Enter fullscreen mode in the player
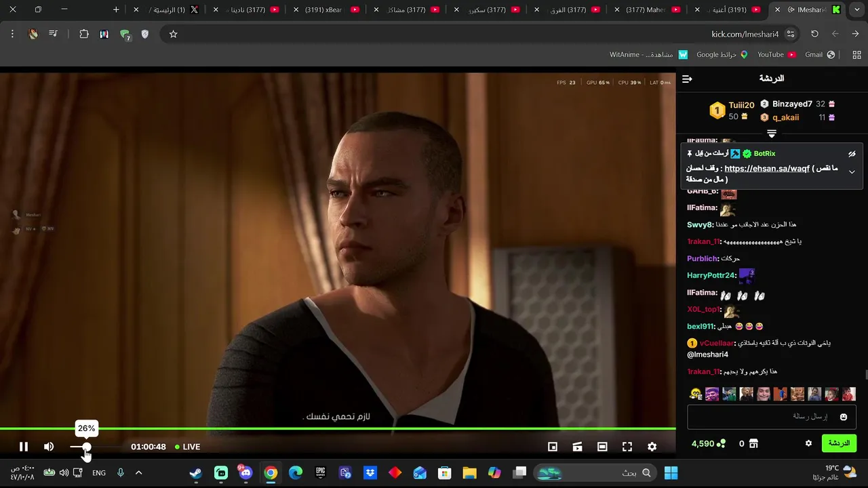Image resolution: width=868 pixels, height=488 pixels. pyautogui.click(x=627, y=447)
